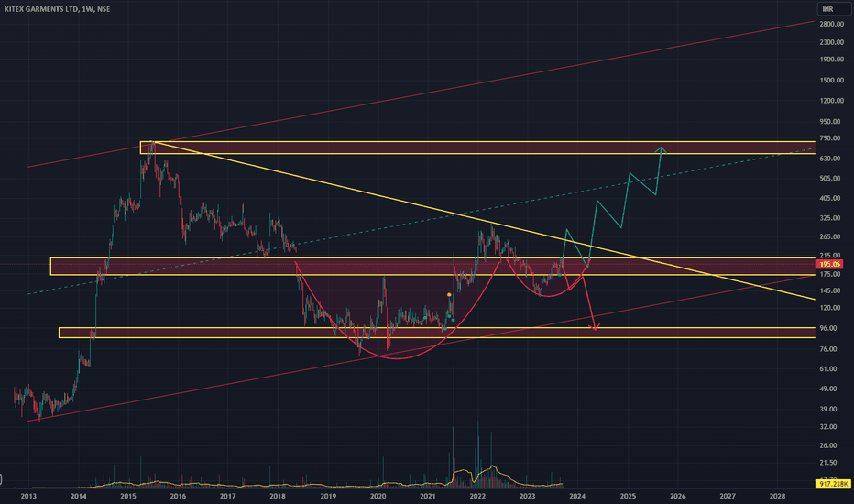The image size is (854, 504).
Task: Click the 2013 label on time axis
Action: pyautogui.click(x=28, y=496)
